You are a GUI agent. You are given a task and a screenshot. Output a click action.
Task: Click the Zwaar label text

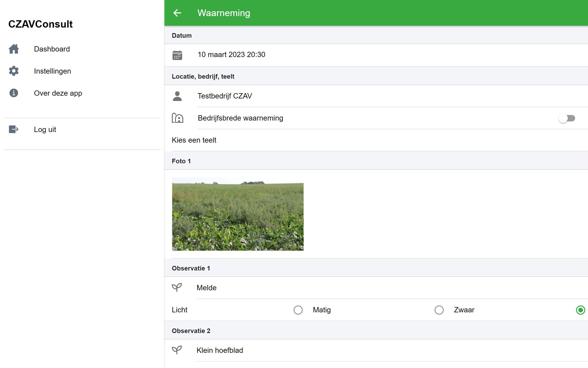(x=464, y=310)
